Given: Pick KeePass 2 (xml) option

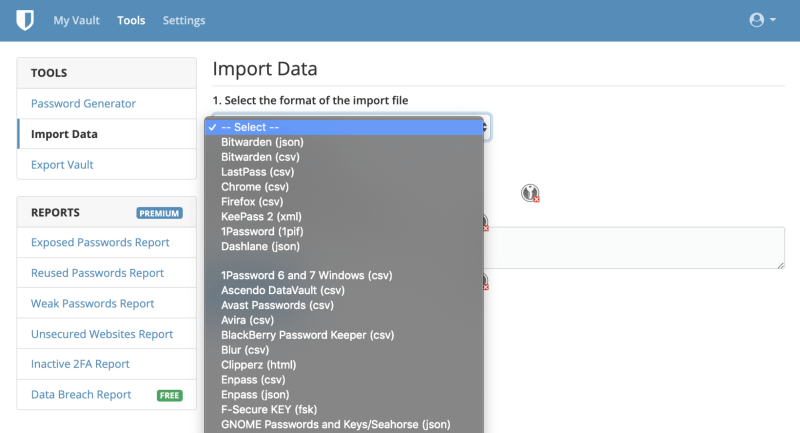Looking at the screenshot, I should point(261,216).
